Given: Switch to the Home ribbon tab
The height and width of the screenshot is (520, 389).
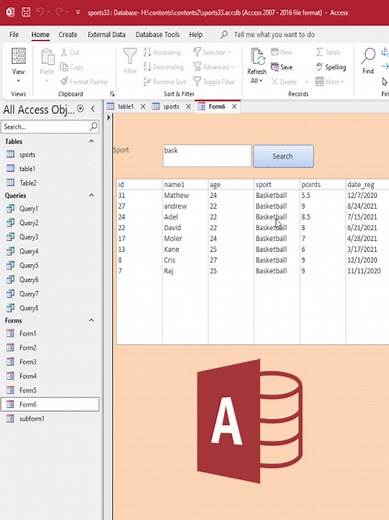Looking at the screenshot, I should click(40, 34).
